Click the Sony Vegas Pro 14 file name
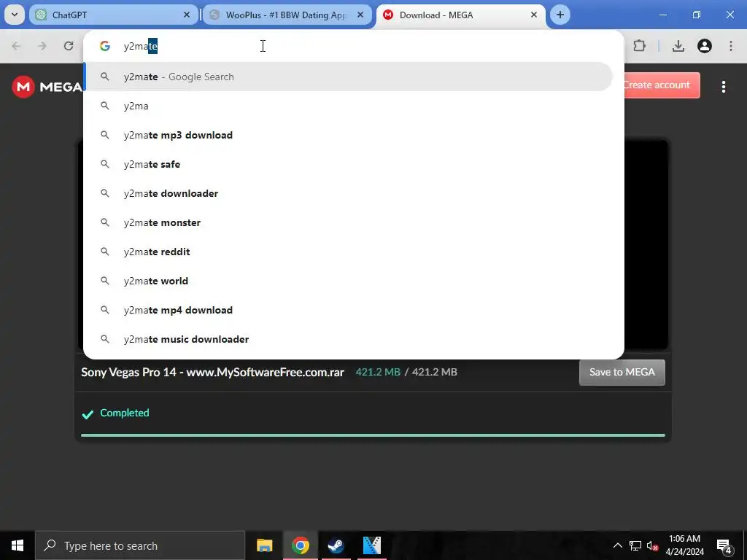This screenshot has height=560, width=747. click(212, 372)
